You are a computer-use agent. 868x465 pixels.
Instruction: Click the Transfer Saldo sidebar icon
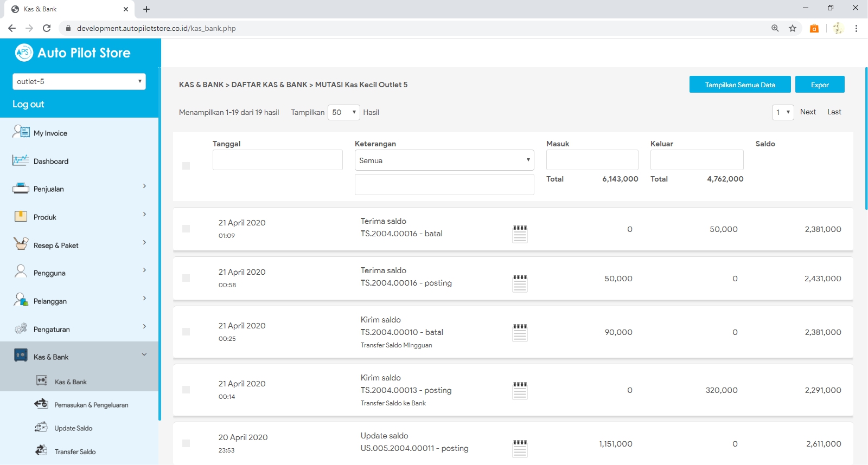[x=41, y=451]
